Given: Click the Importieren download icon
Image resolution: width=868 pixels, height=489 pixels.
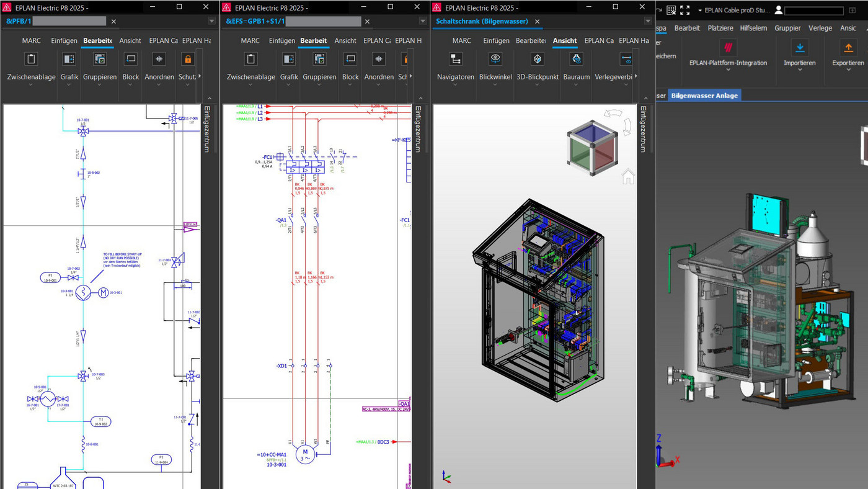Looking at the screenshot, I should 800,48.
